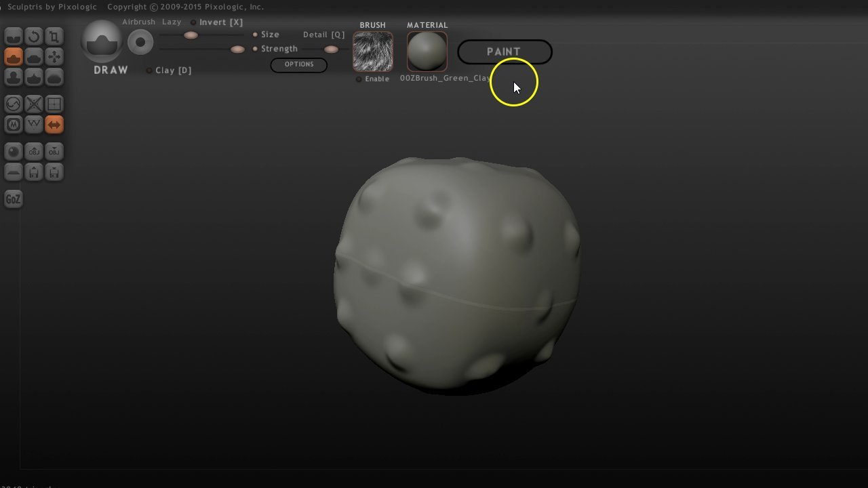Select the Crease brush tool
The image size is (868, 488).
click(x=14, y=36)
